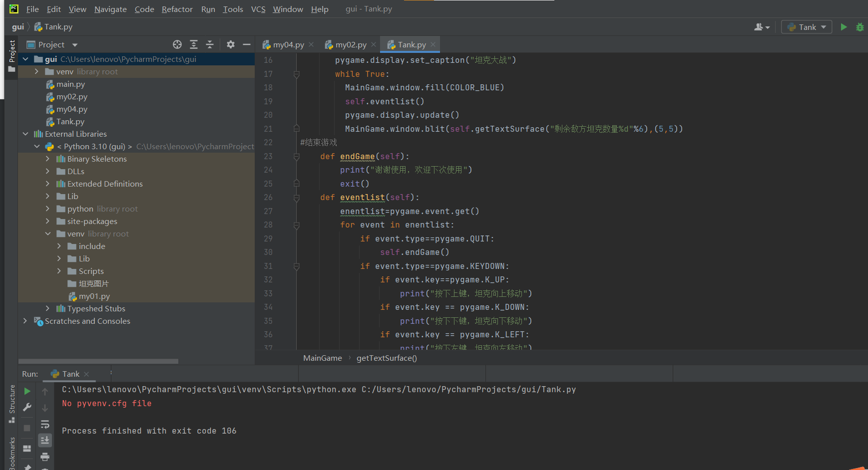868x470 pixels.
Task: Collapse the gui project root folder
Action: tap(25, 59)
